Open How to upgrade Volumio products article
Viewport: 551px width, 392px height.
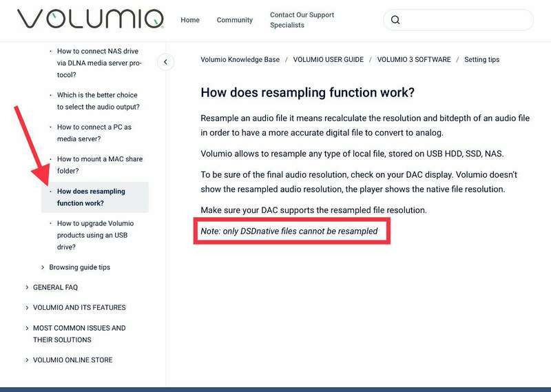tap(95, 235)
